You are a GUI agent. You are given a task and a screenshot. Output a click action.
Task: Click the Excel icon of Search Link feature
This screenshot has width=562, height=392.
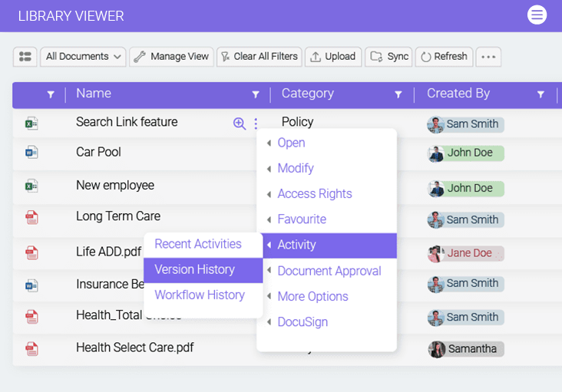pos(31,124)
